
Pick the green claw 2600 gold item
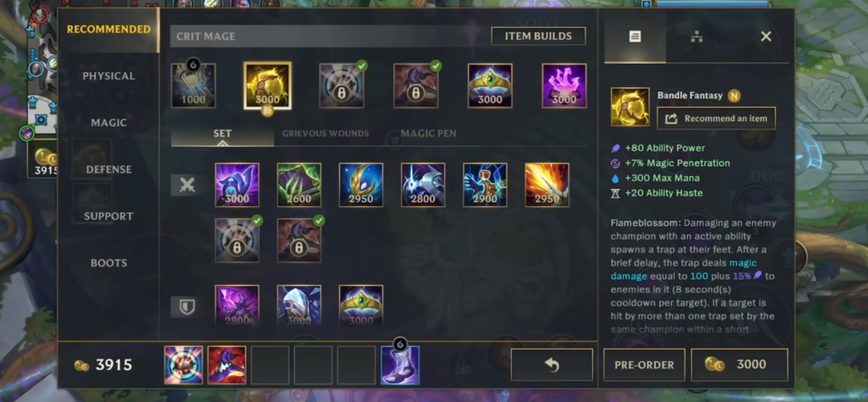[x=299, y=185]
